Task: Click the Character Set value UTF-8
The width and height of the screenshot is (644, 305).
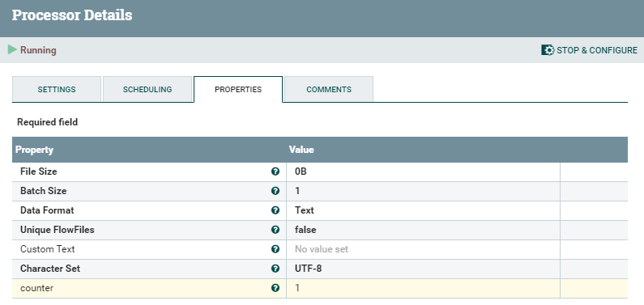Action: point(308,269)
